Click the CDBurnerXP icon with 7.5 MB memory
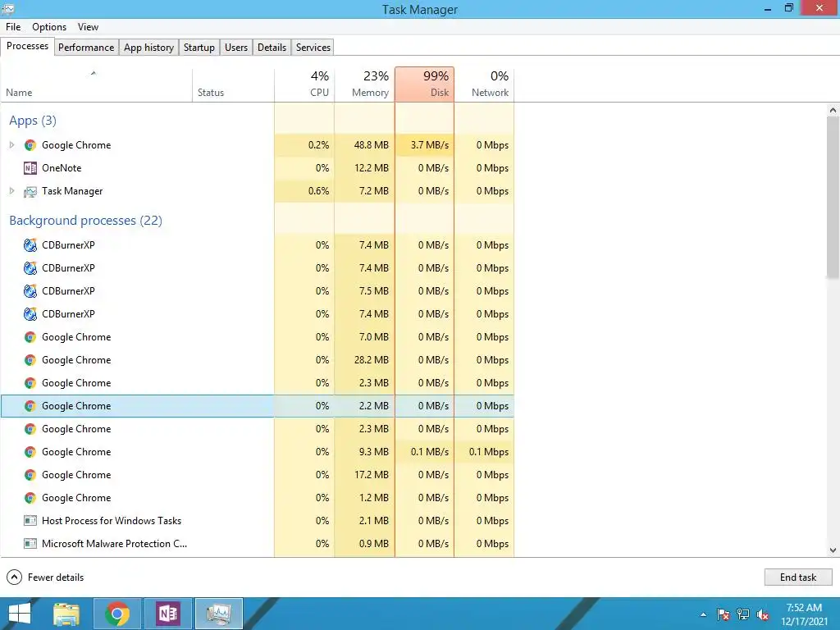This screenshot has width=840, height=630. click(x=30, y=291)
